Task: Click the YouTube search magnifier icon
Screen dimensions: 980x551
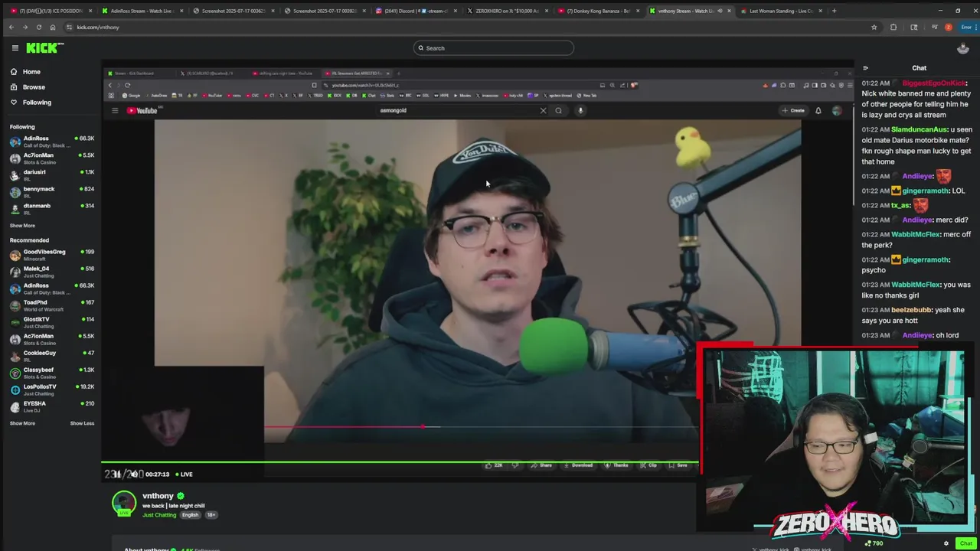Action: [558, 110]
